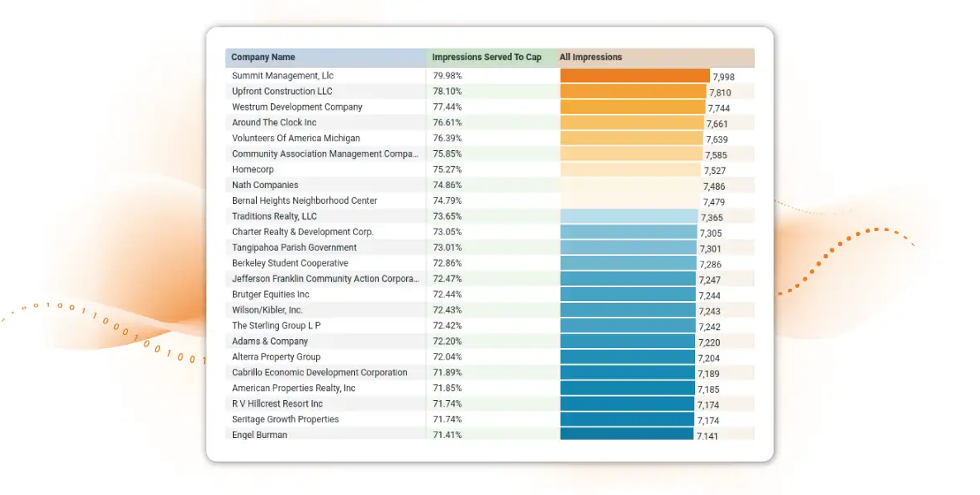Select Wilson/Kibler, Inc. name
Image resolution: width=980 pixels, height=495 pixels.
(x=267, y=309)
